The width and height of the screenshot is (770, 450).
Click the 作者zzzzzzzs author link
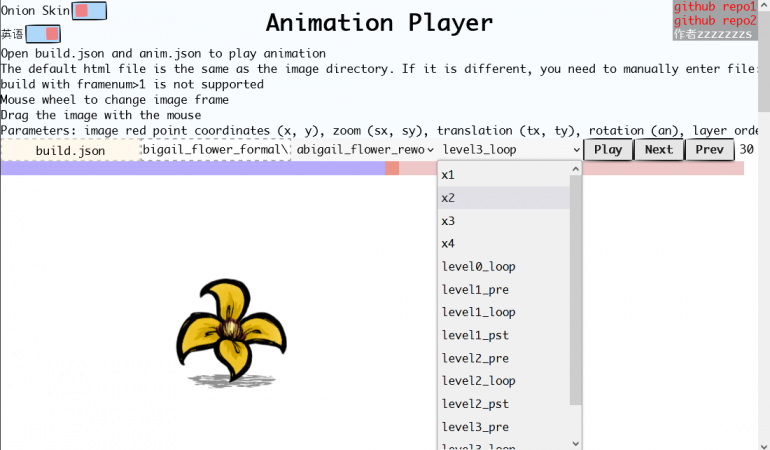[x=713, y=34]
